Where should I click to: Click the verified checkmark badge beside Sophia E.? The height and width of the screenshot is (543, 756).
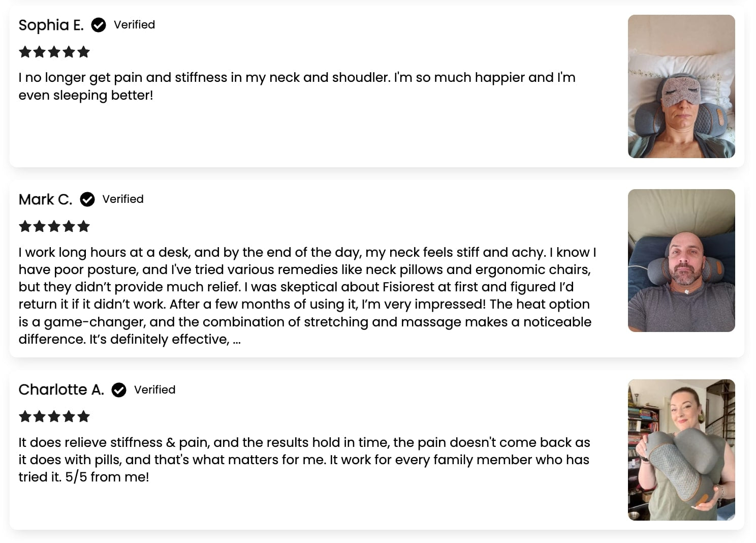click(x=99, y=25)
